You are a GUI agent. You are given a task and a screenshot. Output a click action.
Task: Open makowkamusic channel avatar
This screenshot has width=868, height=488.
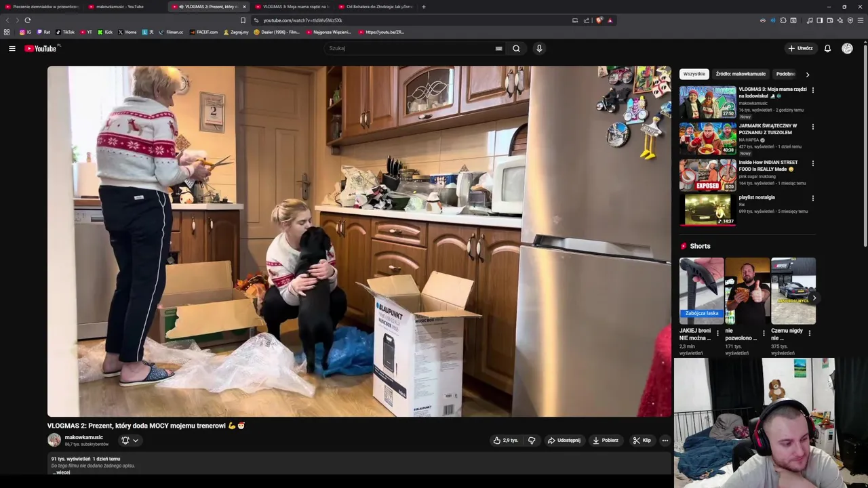(x=54, y=440)
